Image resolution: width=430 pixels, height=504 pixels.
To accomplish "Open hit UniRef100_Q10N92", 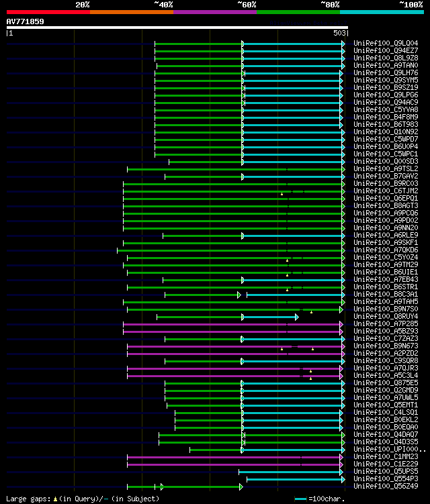I will click(386, 132).
